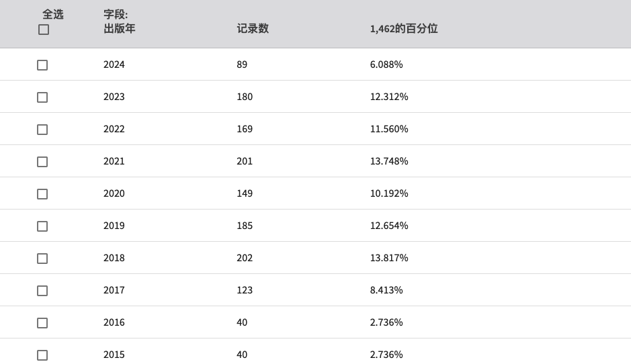
Task: Click record count 202 for 2018
Action: tap(245, 258)
